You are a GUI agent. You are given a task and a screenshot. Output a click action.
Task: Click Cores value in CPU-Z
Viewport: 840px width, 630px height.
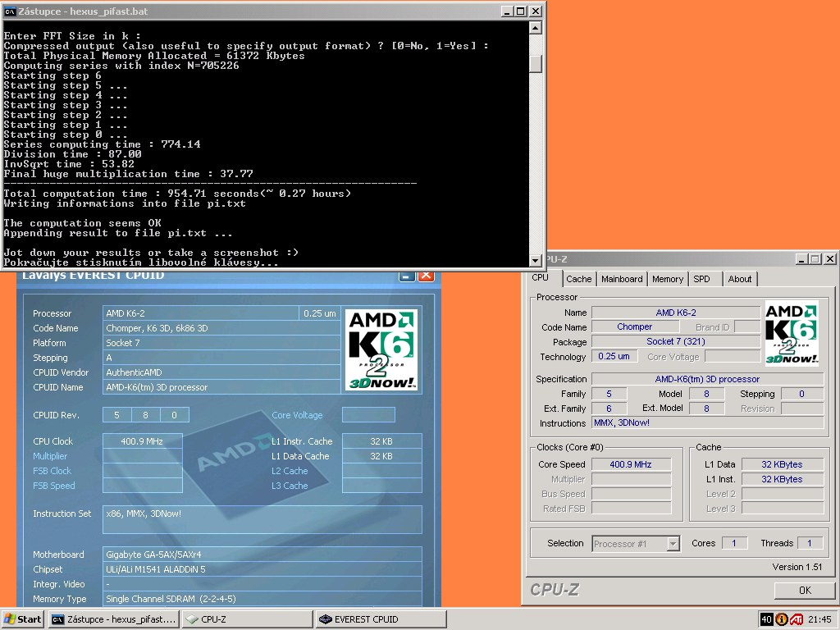[734, 543]
